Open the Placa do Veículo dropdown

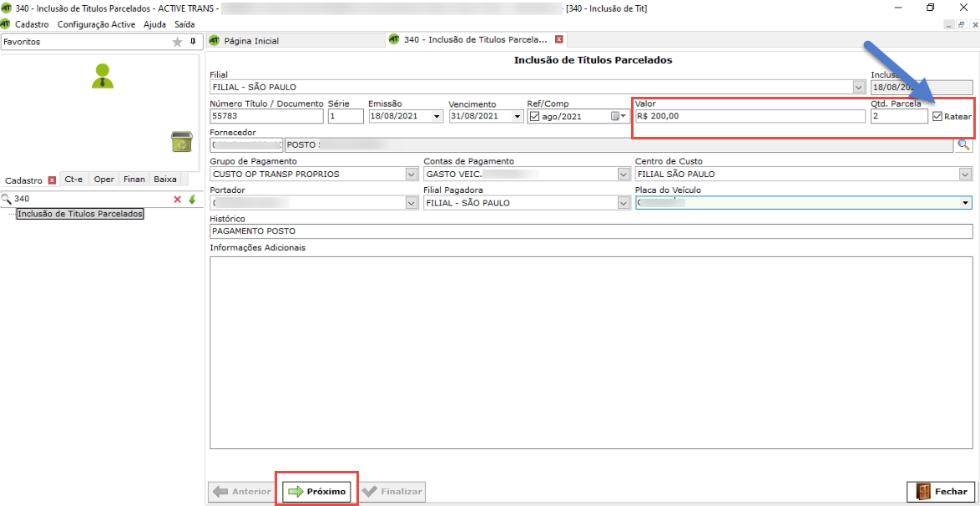point(966,203)
